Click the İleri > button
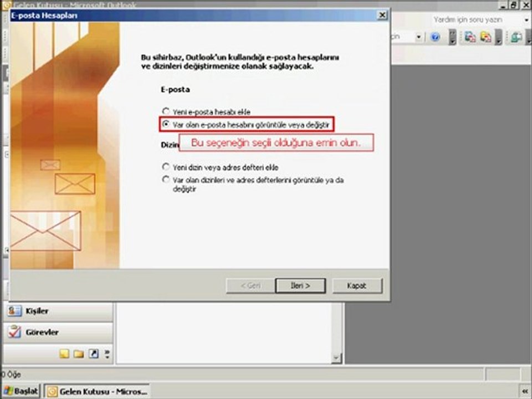This screenshot has height=399, width=532. [300, 286]
